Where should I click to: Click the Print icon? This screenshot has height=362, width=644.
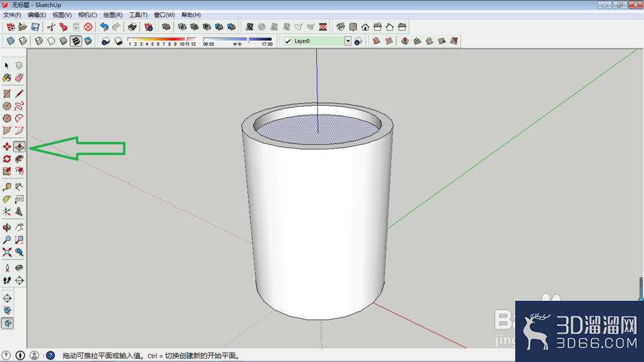[x=132, y=27]
